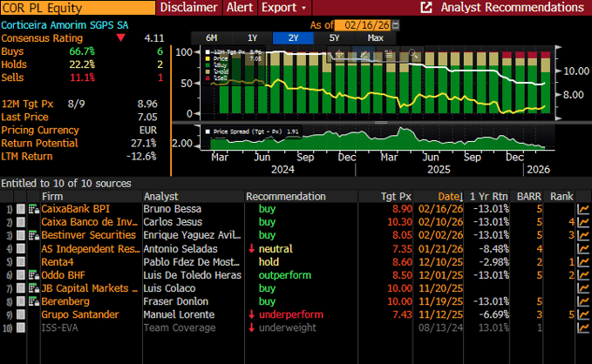
Task: Select the 6M chart range tab
Action: 212,38
